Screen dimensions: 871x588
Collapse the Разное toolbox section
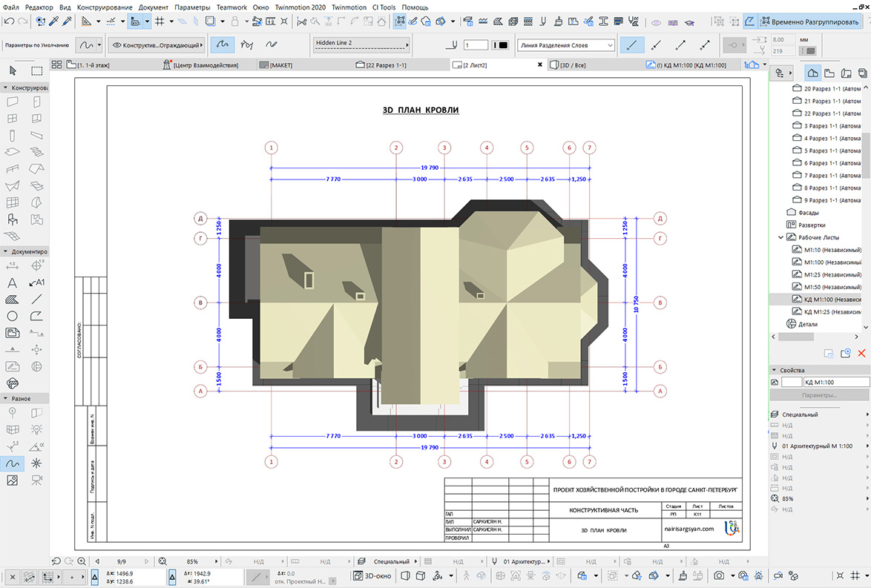click(x=5, y=399)
